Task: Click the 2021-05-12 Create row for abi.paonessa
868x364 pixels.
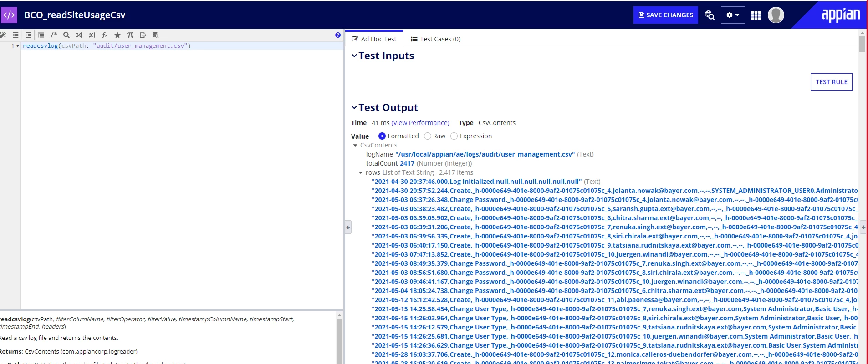Action: pos(615,300)
